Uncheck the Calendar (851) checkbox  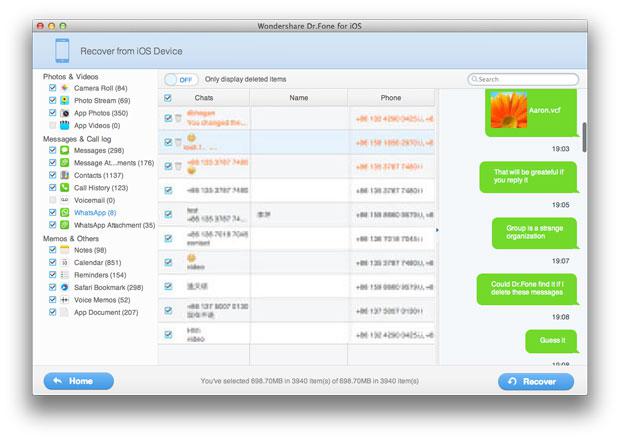tap(52, 262)
